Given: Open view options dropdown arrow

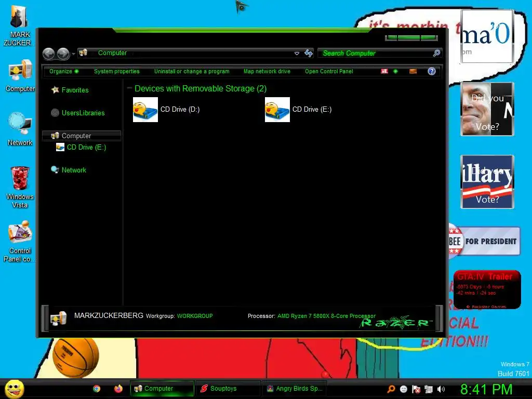Looking at the screenshot, I should pyautogui.click(x=395, y=71).
